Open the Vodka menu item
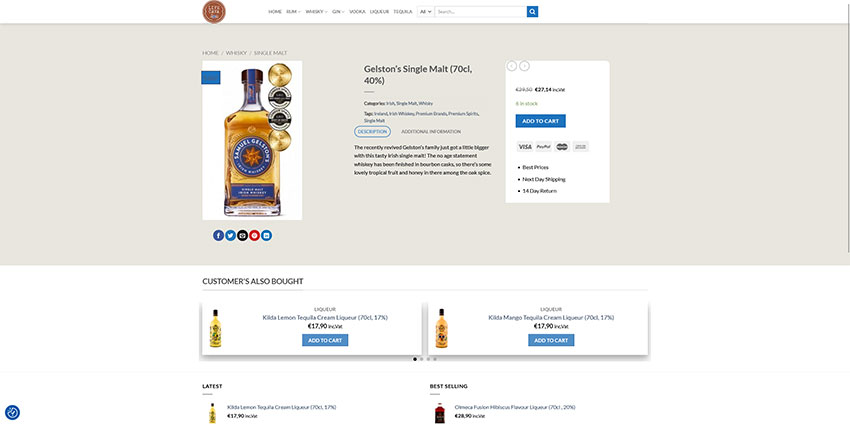 (357, 12)
